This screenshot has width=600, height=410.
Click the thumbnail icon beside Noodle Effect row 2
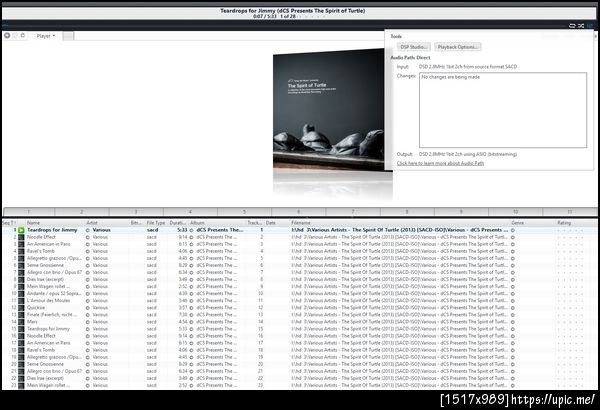point(21,237)
